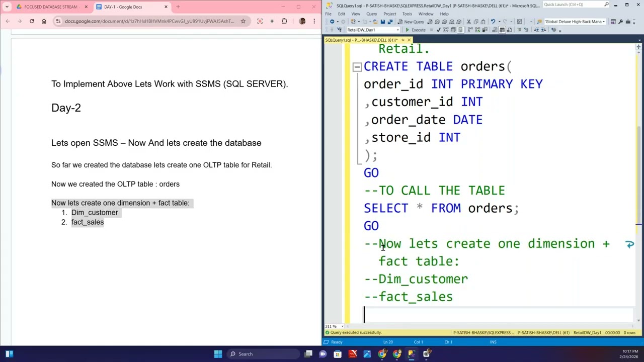
Task: Open the 311 % zoom dropdown
Action: [x=342, y=326]
